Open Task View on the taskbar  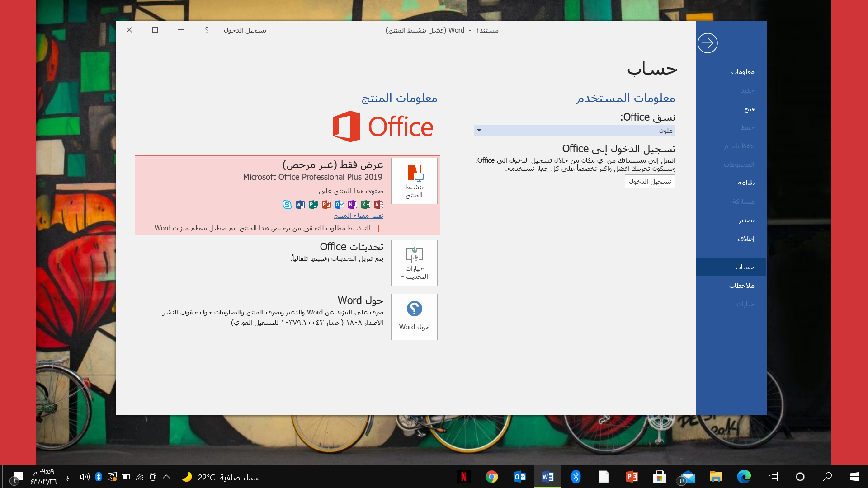tap(773, 477)
